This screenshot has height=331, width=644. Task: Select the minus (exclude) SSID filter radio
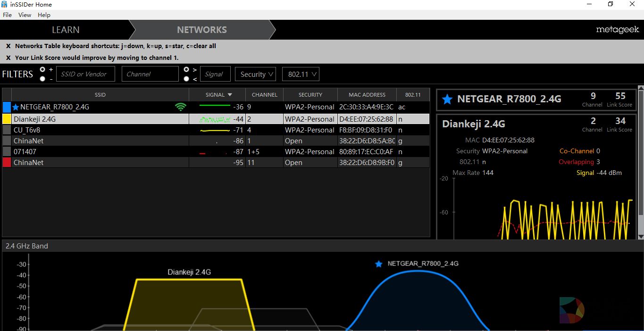[43, 79]
